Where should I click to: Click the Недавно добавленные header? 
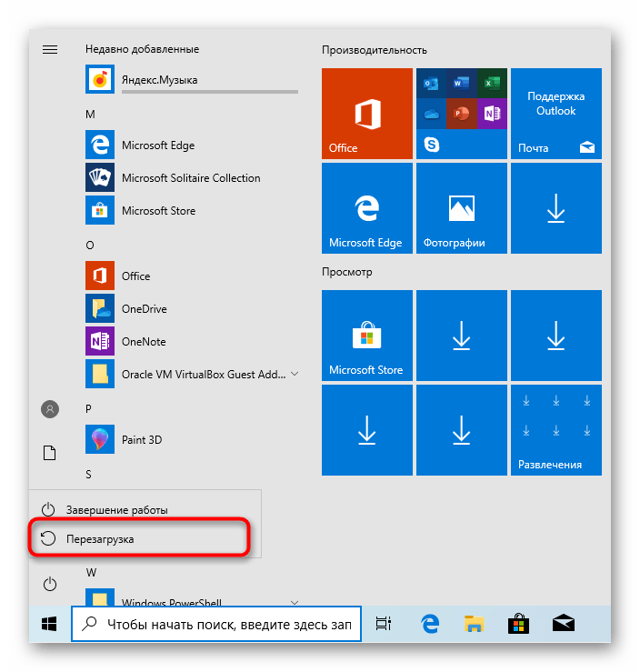[142, 49]
